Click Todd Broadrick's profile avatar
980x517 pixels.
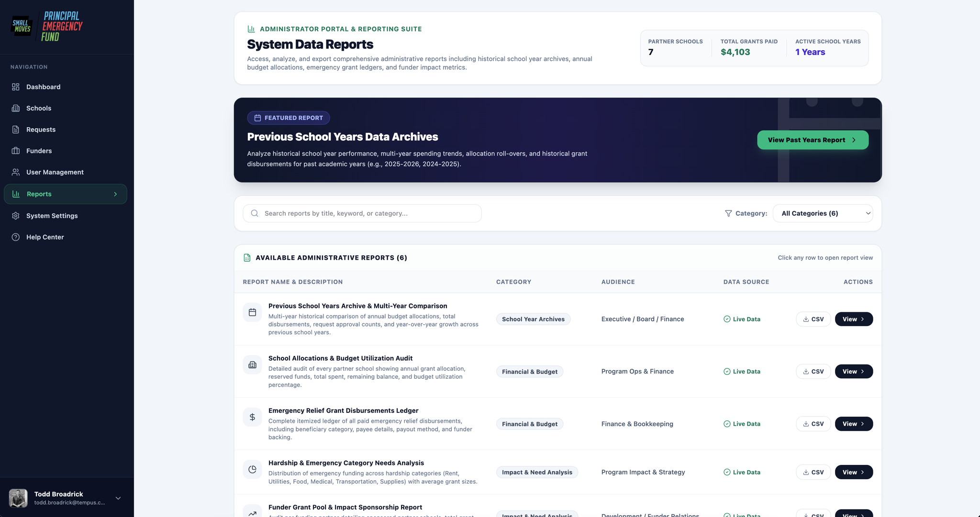18,498
